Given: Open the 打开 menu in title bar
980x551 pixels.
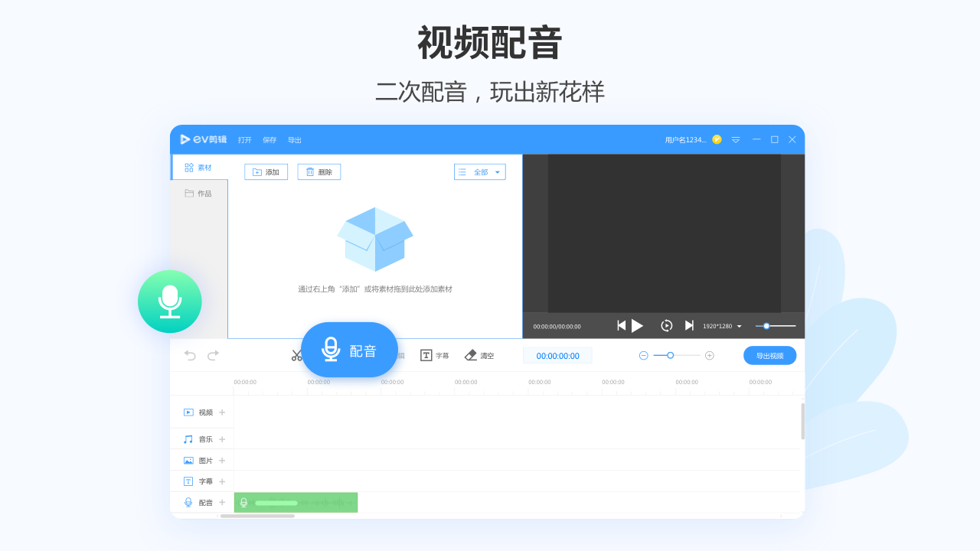Looking at the screenshot, I should pos(244,139).
